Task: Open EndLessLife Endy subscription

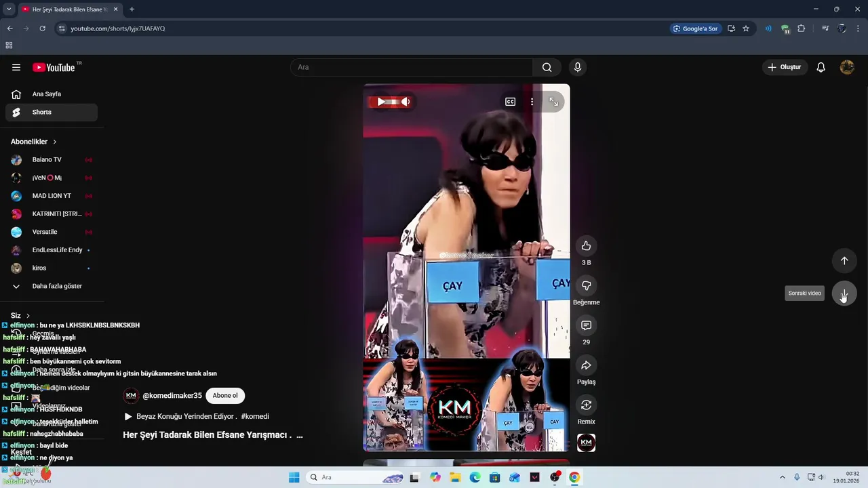Action: click(52, 250)
